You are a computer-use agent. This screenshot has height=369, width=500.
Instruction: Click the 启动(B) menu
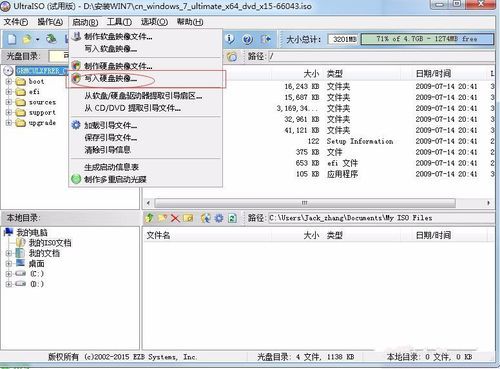pyautogui.click(x=85, y=22)
